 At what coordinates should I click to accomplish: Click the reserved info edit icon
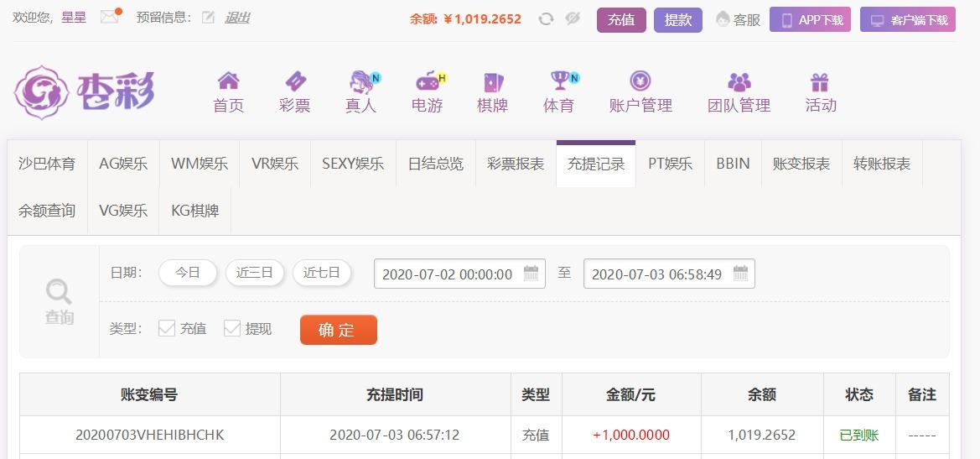coord(208,18)
